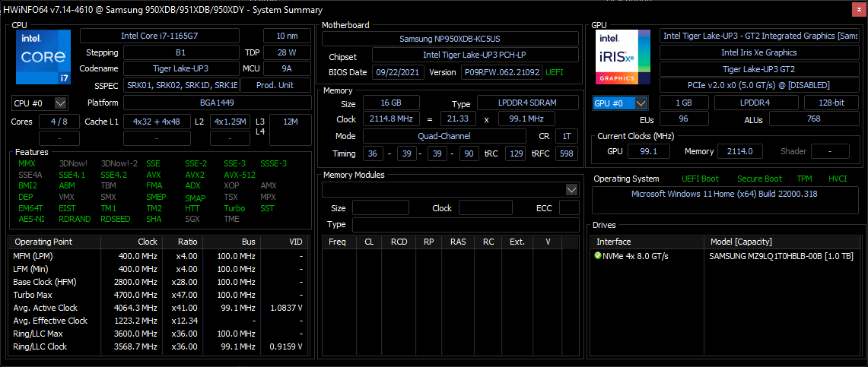Click the Intel Iris Xe Graphics logo
Viewport: 868px width, 367px height.
623,57
